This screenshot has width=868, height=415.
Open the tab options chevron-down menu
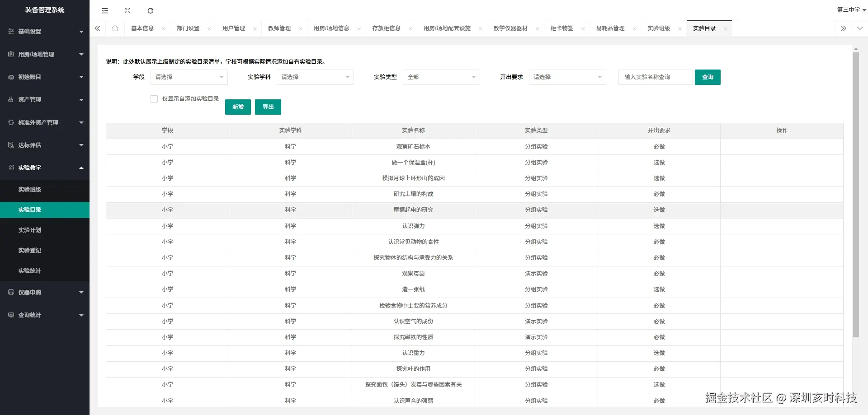point(859,28)
